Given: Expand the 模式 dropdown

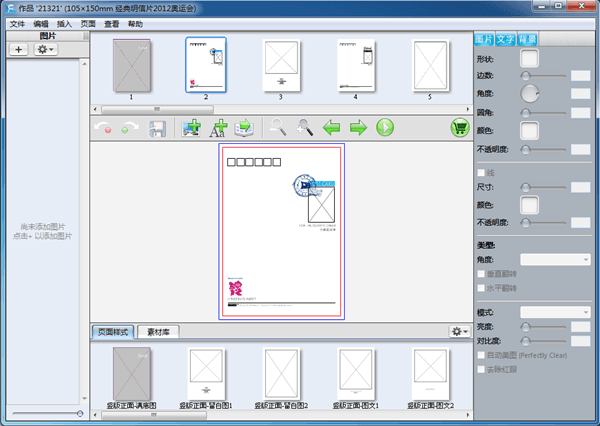Looking at the screenshot, I should [x=556, y=313].
